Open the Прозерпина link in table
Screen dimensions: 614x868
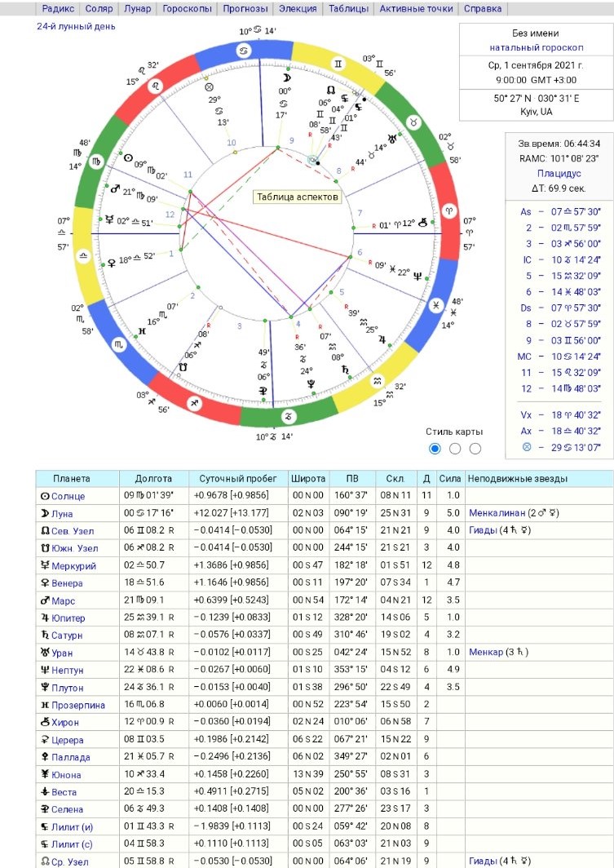pyautogui.click(x=78, y=705)
